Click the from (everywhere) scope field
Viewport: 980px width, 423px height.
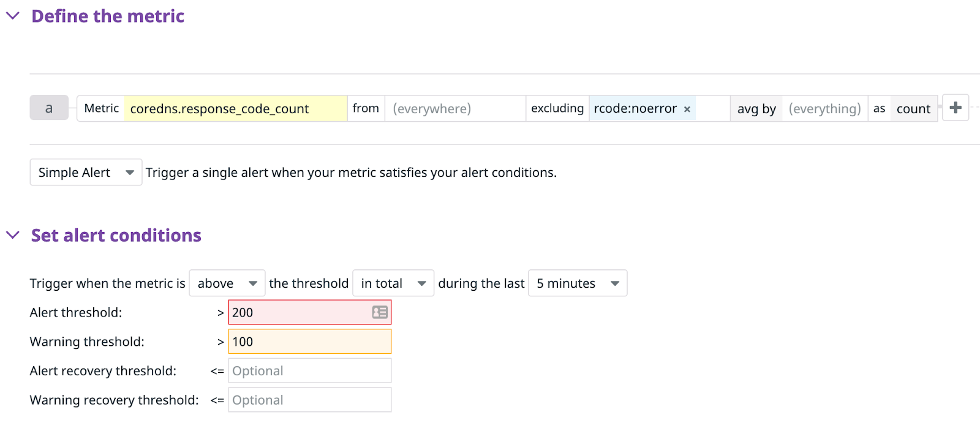coord(455,108)
